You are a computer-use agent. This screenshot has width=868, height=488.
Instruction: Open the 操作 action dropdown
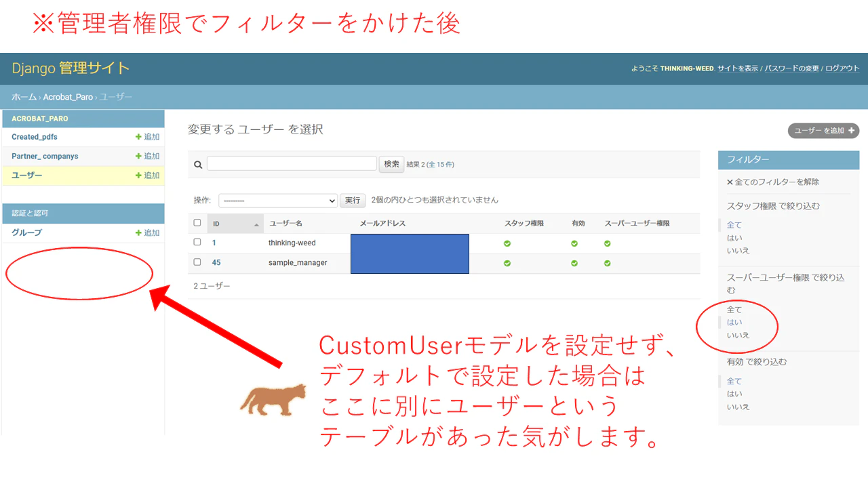(x=278, y=201)
